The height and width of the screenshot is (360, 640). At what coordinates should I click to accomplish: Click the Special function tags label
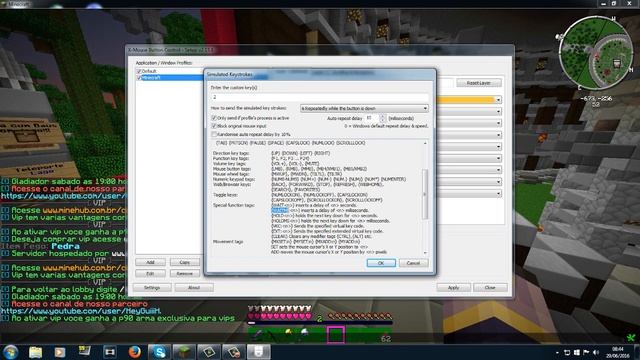point(233,205)
